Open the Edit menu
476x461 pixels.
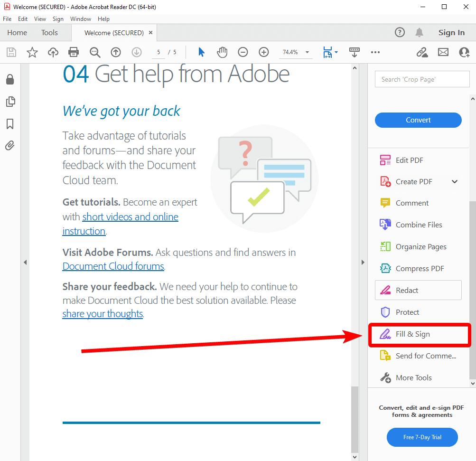pyautogui.click(x=23, y=19)
